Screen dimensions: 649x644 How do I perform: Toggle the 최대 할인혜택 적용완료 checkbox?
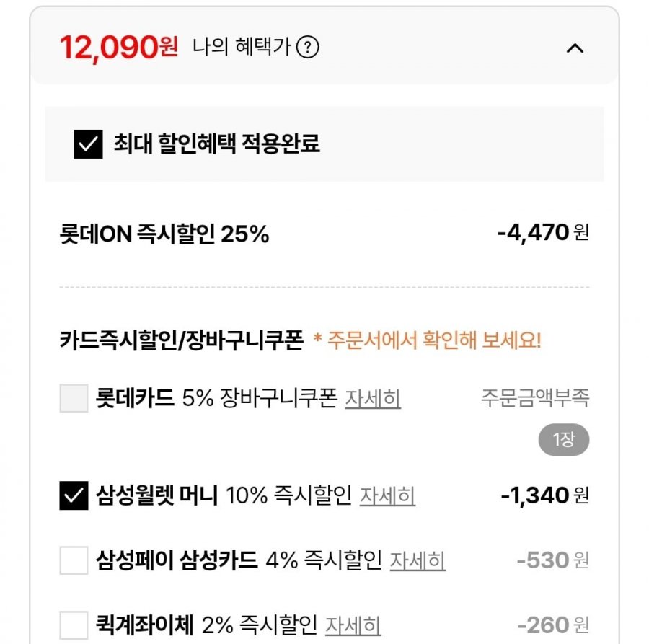(x=88, y=144)
